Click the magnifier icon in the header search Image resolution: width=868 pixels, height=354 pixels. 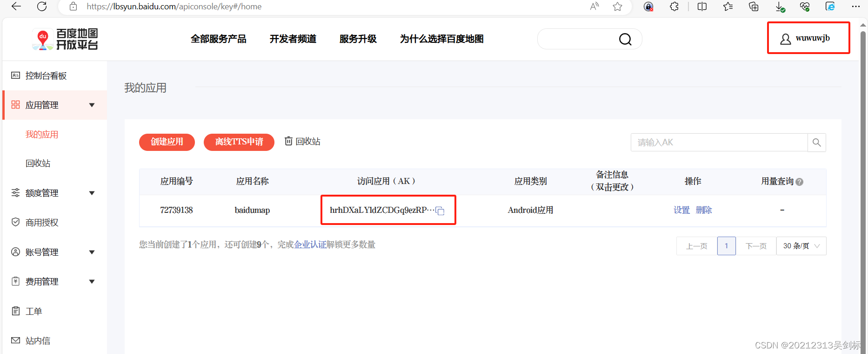pos(625,39)
